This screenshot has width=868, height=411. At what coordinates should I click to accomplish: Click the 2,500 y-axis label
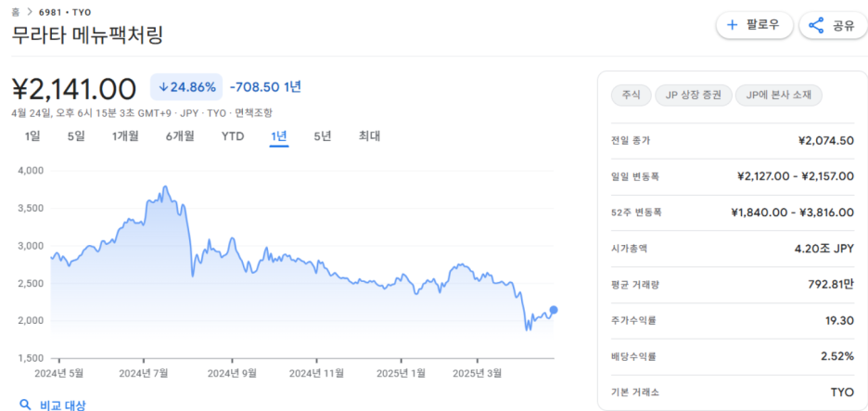31,283
